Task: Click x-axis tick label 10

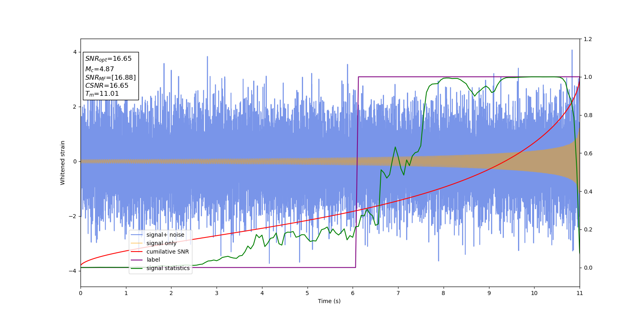Action: pyautogui.click(x=534, y=293)
